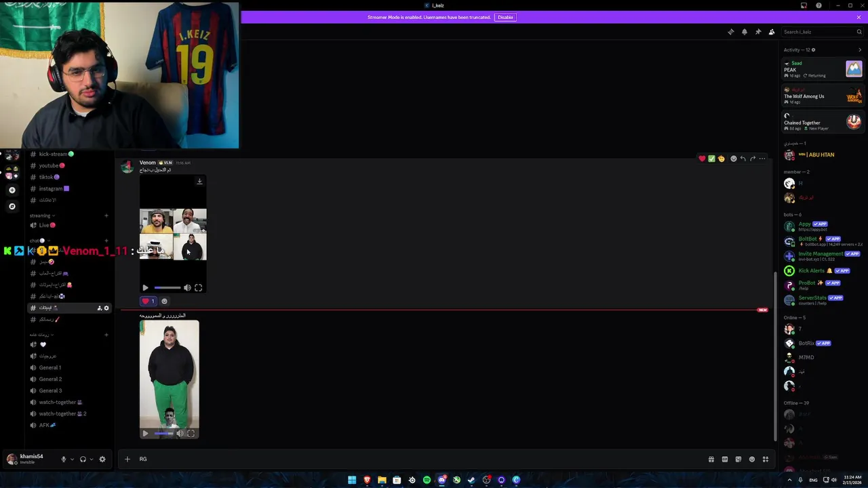Enter fullscreen on lower video
Screen dimensions: 868x488
[x=191, y=434]
